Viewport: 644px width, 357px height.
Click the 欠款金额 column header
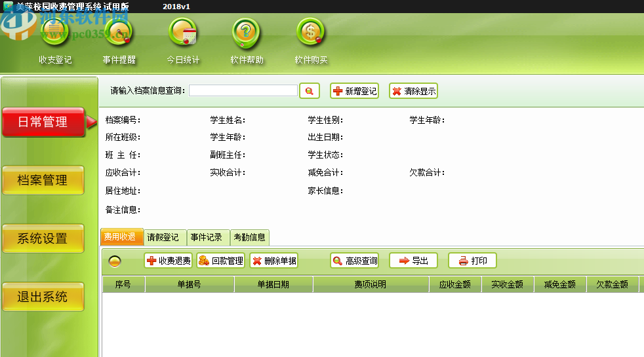coord(613,284)
